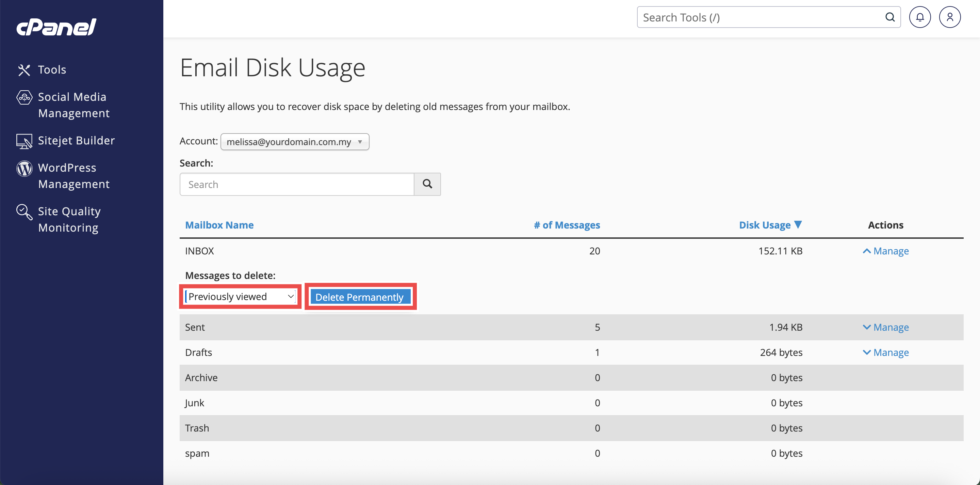Open notifications bell icon
Viewport: 980px width, 485px height.
click(x=919, y=17)
